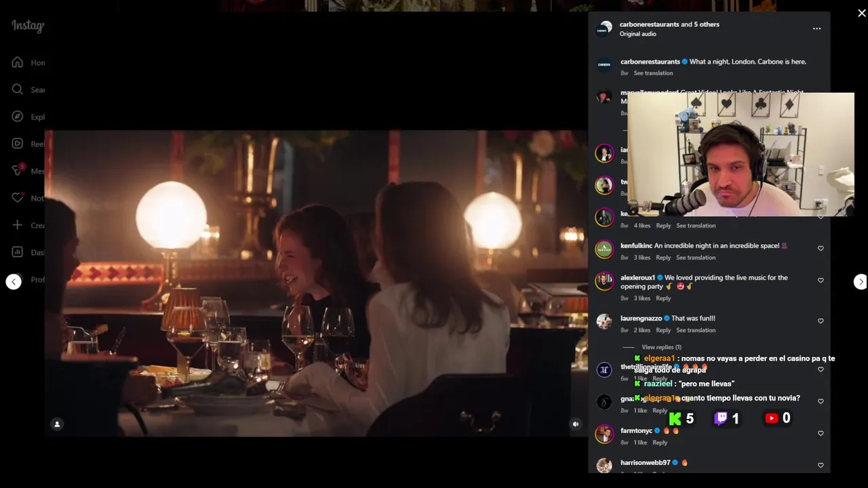Open carbonerestaurants profile avatar in header
The width and height of the screenshot is (868, 488).
[604, 29]
